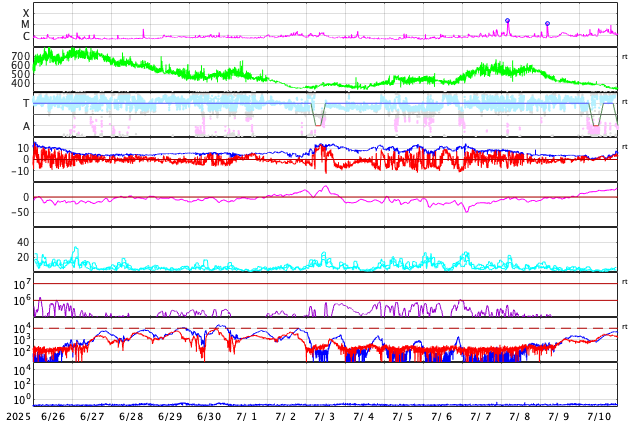Click the -50 tick on the magenta index panel

[21, 212]
